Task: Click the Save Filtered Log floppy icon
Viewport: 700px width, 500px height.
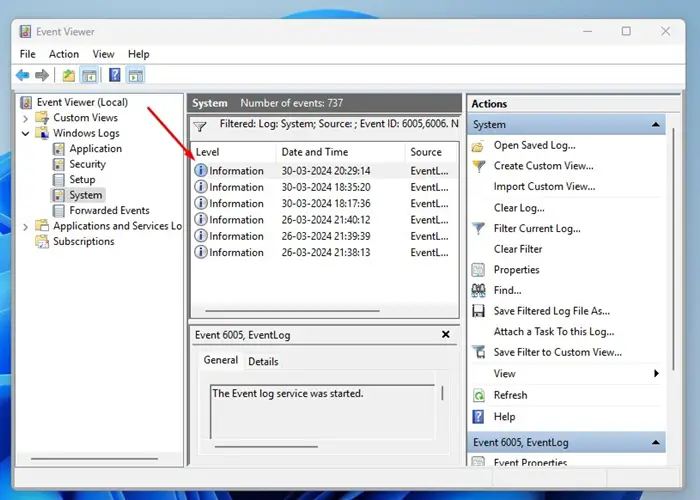Action: pos(479,311)
